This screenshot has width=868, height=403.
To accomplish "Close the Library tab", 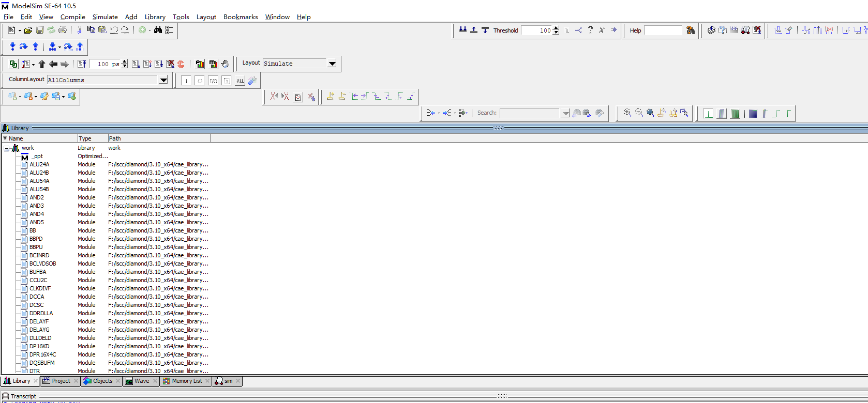I will pyautogui.click(x=36, y=381).
